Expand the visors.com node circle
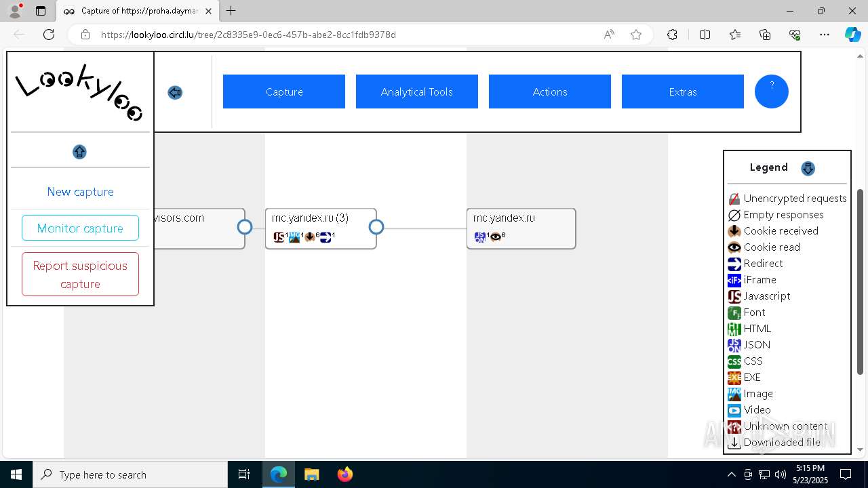Image resolution: width=868 pixels, height=488 pixels. tap(245, 227)
